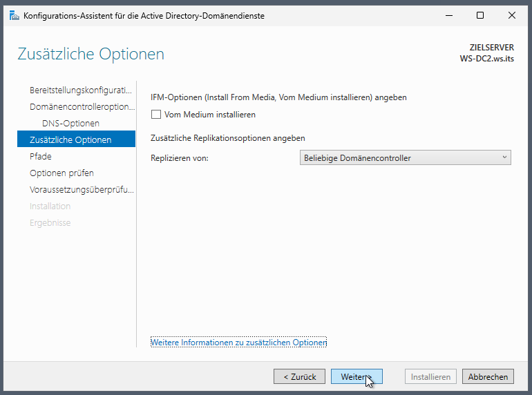
Task: Close the configuration wizard window
Action: pyautogui.click(x=512, y=16)
